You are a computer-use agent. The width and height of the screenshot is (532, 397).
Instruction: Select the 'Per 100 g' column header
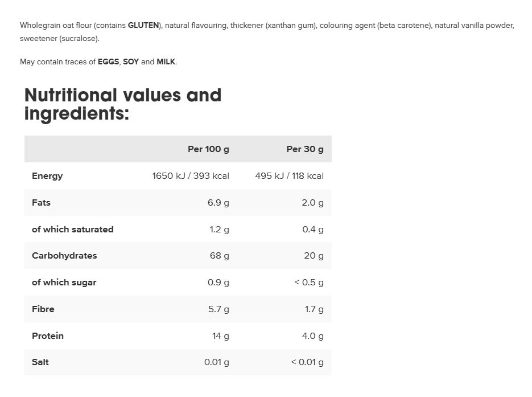pyautogui.click(x=208, y=149)
